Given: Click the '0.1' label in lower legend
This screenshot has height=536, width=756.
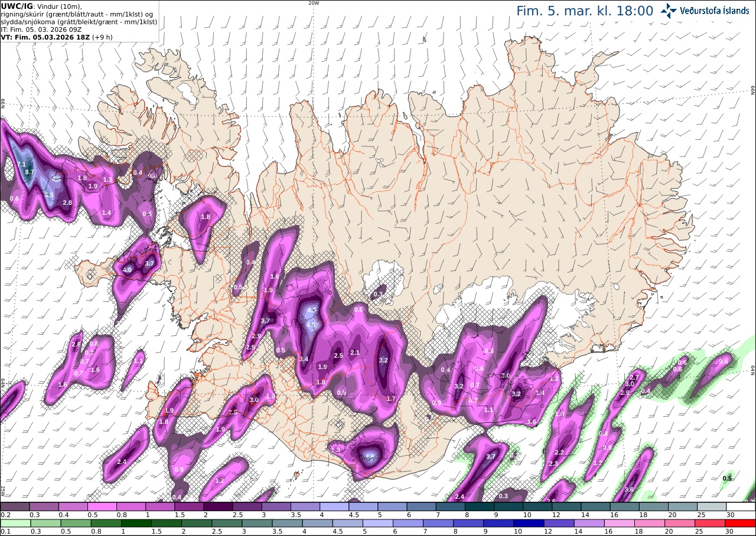Looking at the screenshot, I should pos(5,531).
